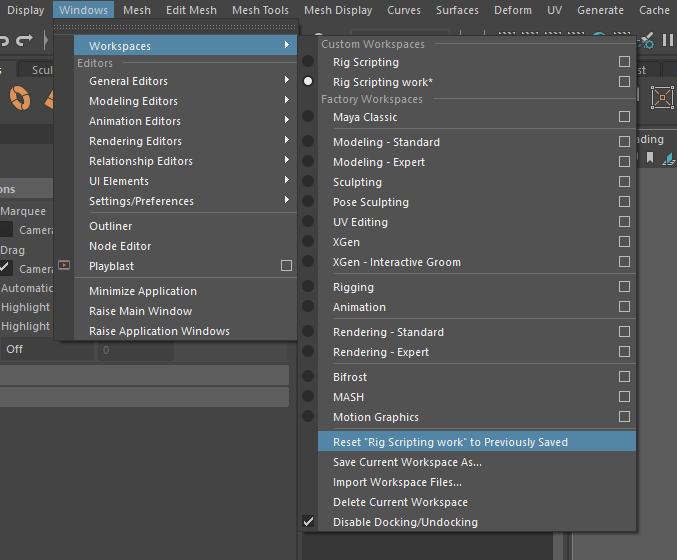677x560 pixels.
Task: Expand Modeling Editors submenu
Action: 186,101
